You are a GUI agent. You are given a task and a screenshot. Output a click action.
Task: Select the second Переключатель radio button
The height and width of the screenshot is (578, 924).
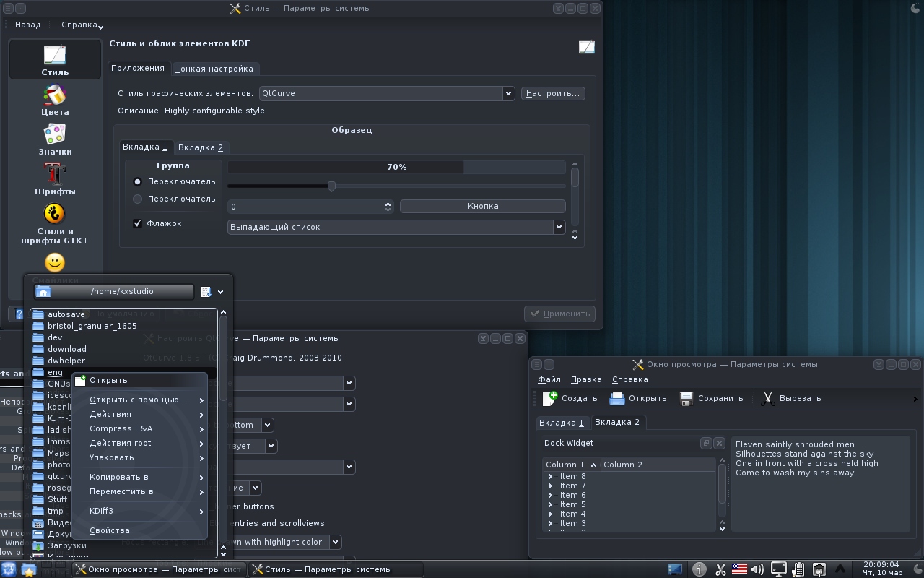[x=137, y=199]
